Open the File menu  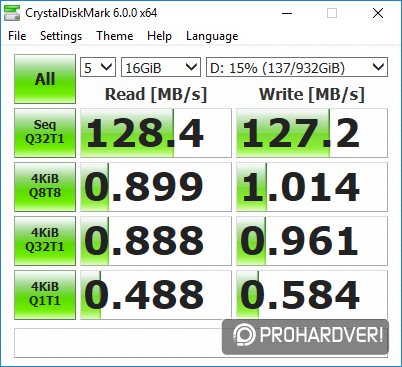(x=17, y=36)
